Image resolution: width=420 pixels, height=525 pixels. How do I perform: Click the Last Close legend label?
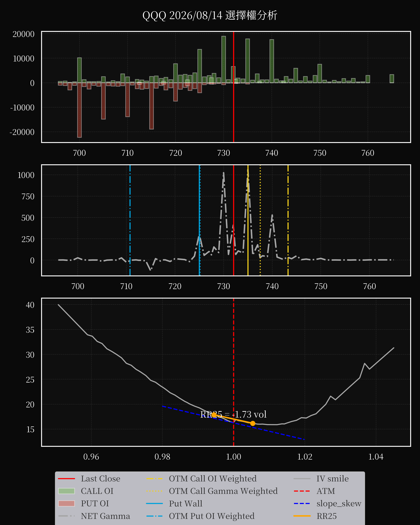click(x=101, y=478)
